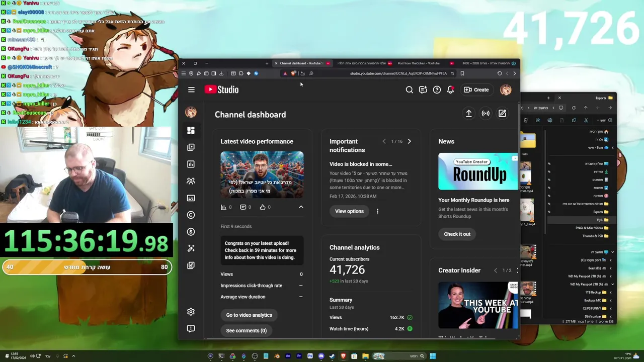Reload the page in the browser

click(499, 73)
